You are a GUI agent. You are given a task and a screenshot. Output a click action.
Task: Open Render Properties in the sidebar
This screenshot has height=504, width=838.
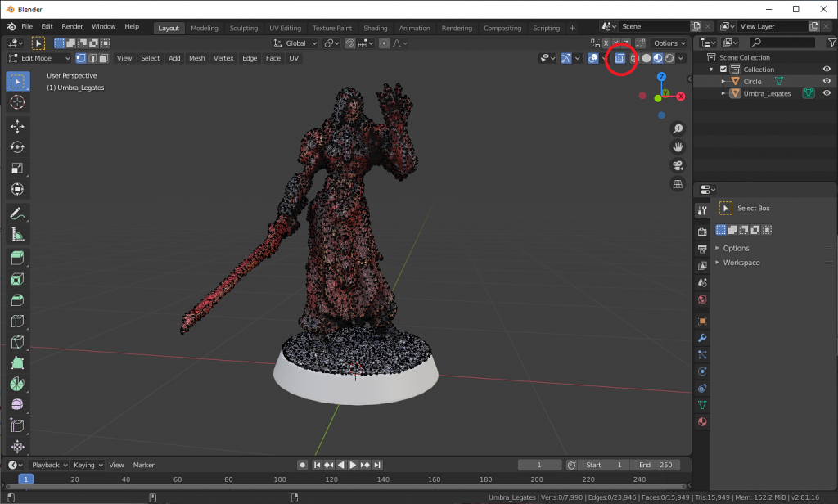pos(701,231)
